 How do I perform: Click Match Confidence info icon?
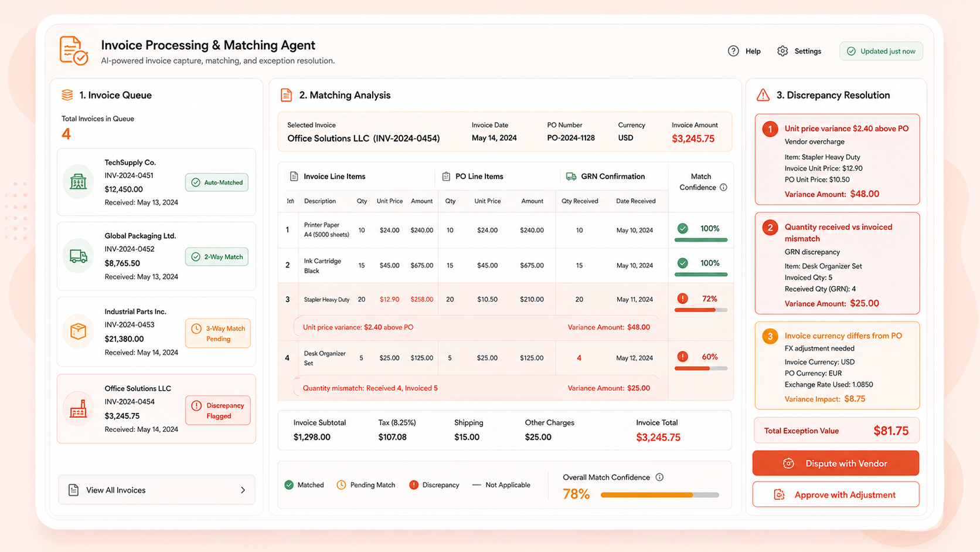click(723, 188)
